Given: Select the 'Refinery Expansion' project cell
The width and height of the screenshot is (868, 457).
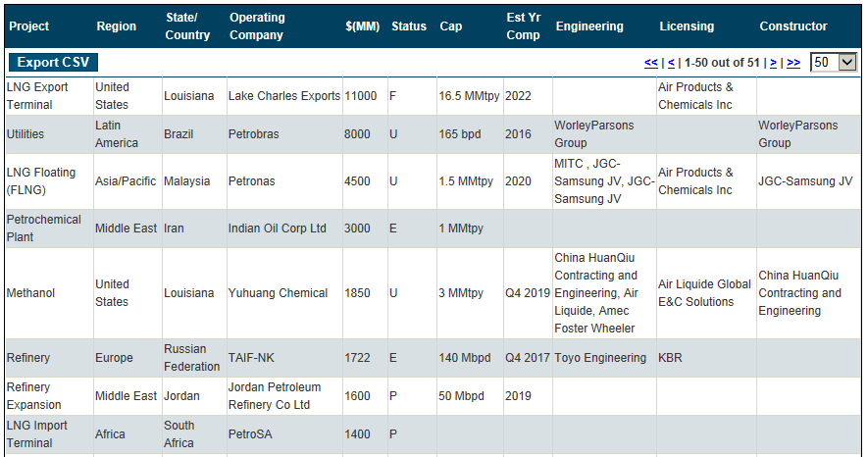Looking at the screenshot, I should click(x=49, y=395).
